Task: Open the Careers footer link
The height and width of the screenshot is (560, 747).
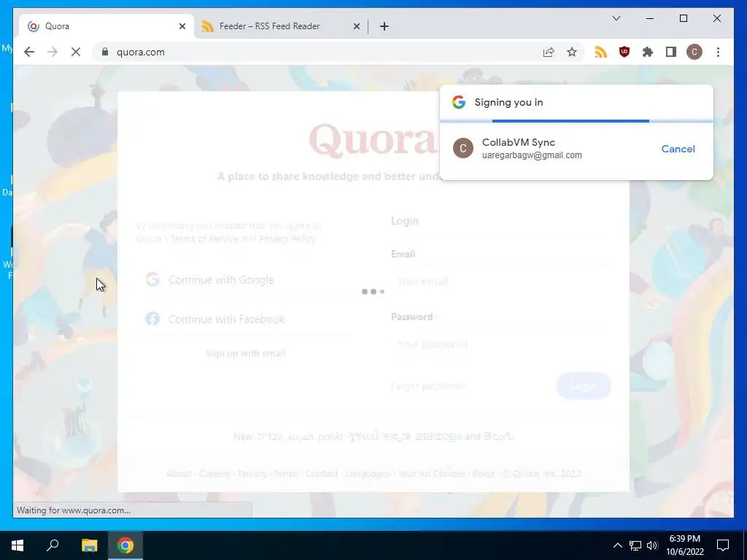Action: click(214, 473)
